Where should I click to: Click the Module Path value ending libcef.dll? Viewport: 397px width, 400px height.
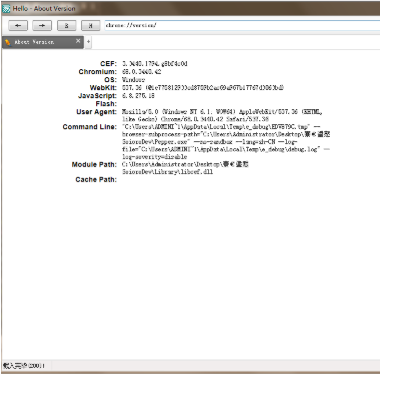point(185,168)
